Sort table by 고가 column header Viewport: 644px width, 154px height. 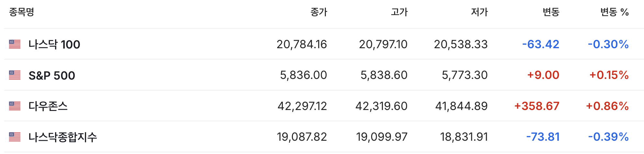coord(399,12)
